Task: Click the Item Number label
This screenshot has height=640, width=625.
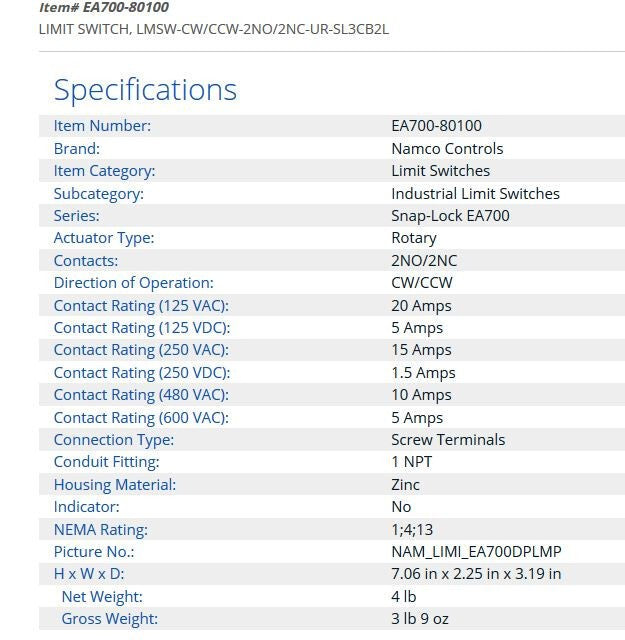Action: [x=102, y=126]
